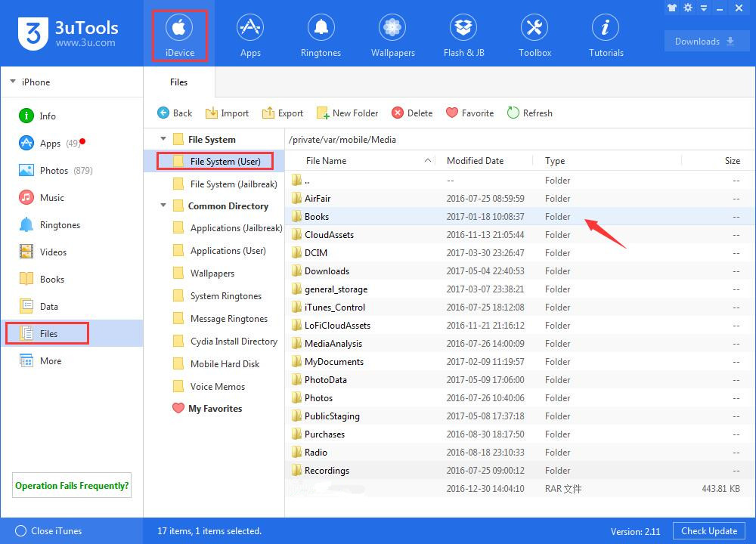This screenshot has width=756, height=544.
Task: Select the Recordings folder
Action: 519,470
